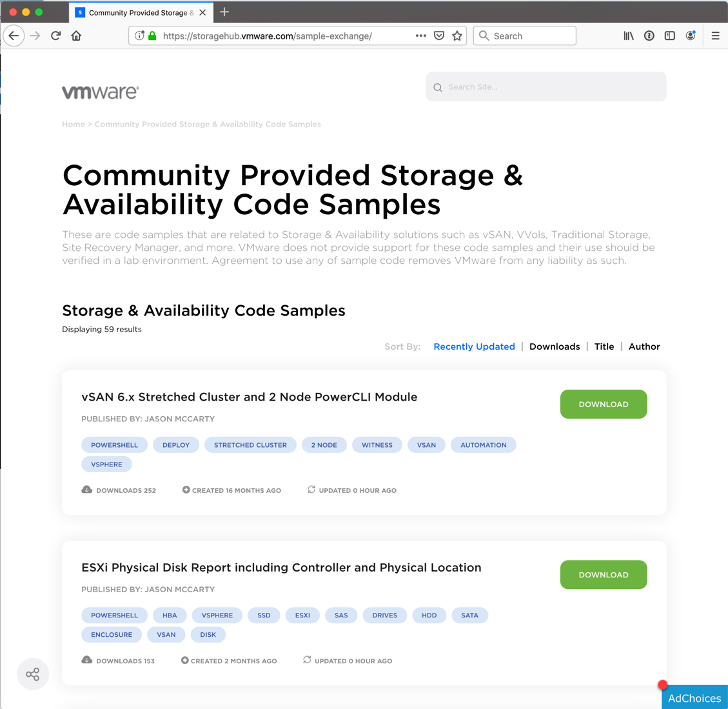This screenshot has width=728, height=709.
Task: Open vSAN 6.x Stretched Cluster title
Action: [x=250, y=397]
